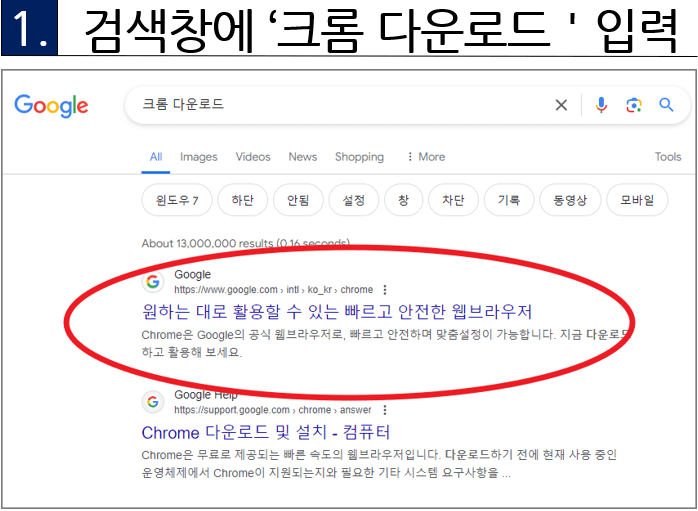Open the News tab

point(303,157)
